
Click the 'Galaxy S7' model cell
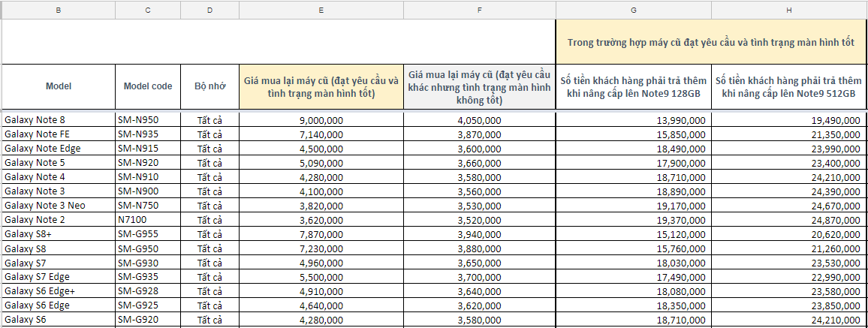point(59,262)
